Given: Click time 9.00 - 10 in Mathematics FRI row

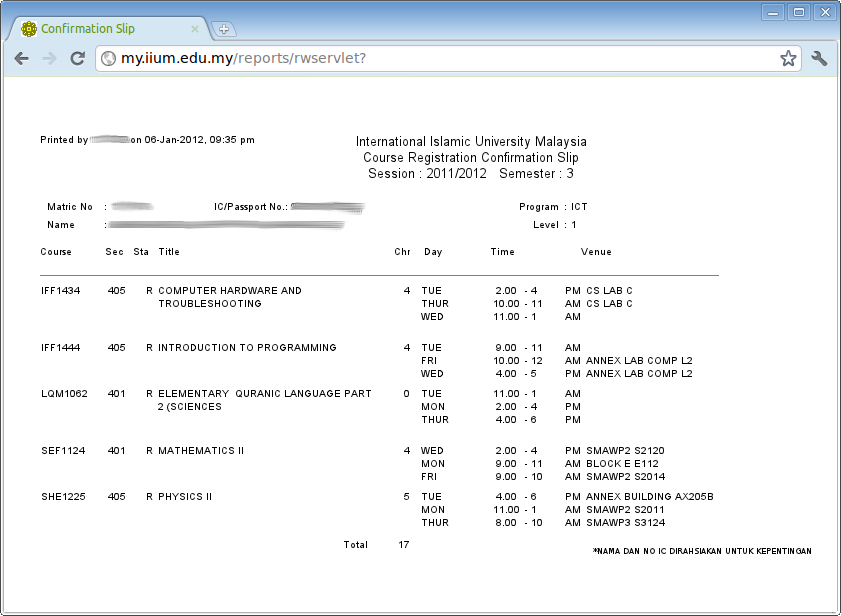Looking at the screenshot, I should coord(519,476).
